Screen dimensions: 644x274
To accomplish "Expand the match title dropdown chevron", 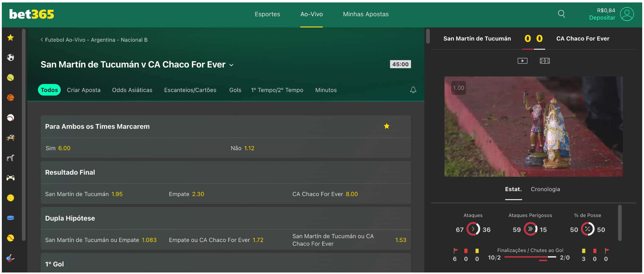I will pyautogui.click(x=232, y=65).
